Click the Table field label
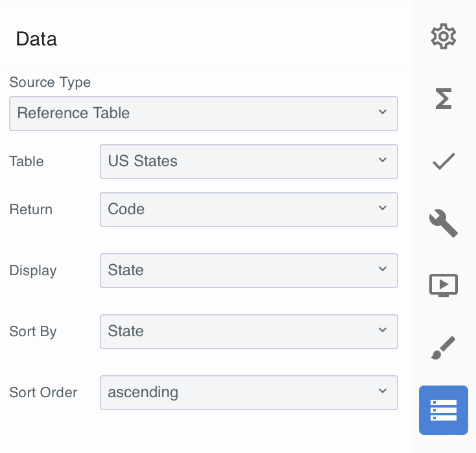This screenshot has width=476, height=453. coord(27,162)
